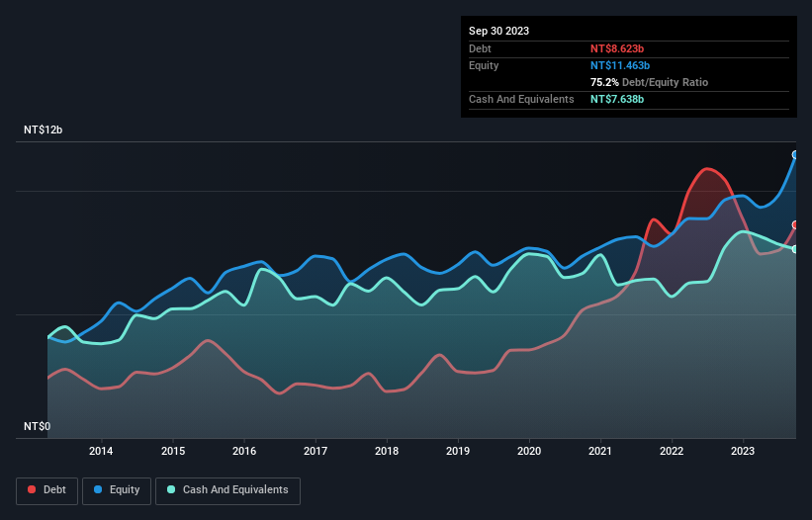Image resolution: width=812 pixels, height=520 pixels.
Task: Click the 2016 x-axis label
Action: (244, 451)
